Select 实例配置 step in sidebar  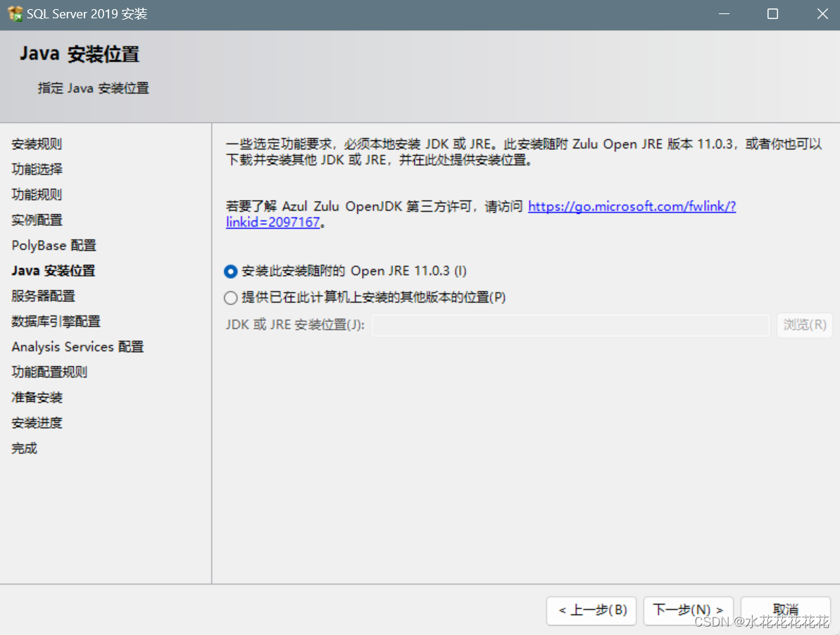point(37,220)
